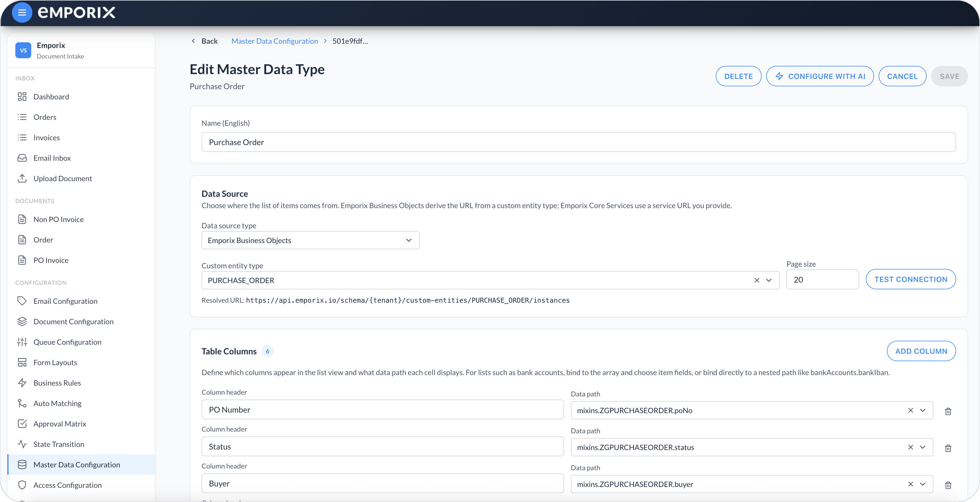Click the ADD COLUMN button
The width and height of the screenshot is (980, 502).
pyautogui.click(x=921, y=351)
